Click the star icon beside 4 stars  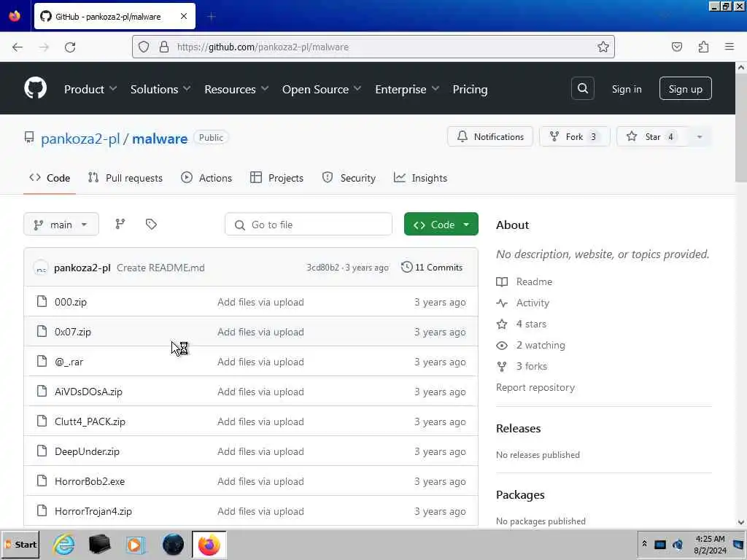(x=502, y=324)
